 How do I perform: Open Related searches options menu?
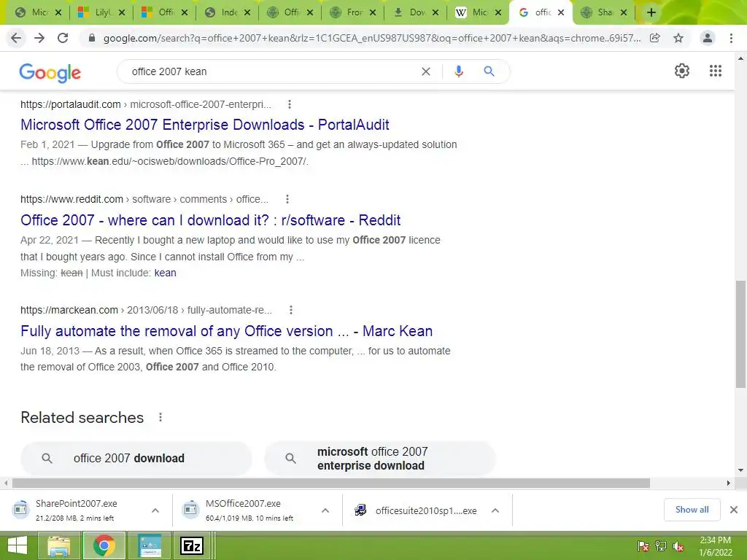[160, 417]
